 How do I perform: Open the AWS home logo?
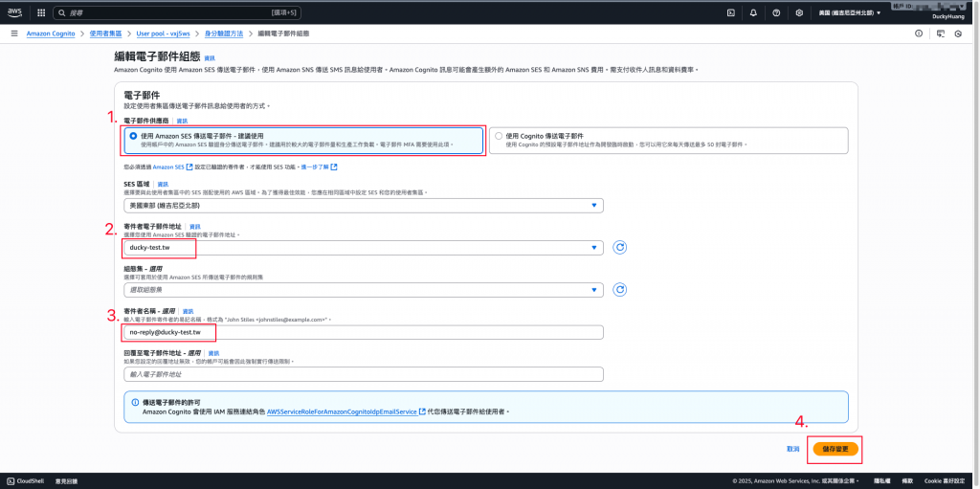click(15, 11)
